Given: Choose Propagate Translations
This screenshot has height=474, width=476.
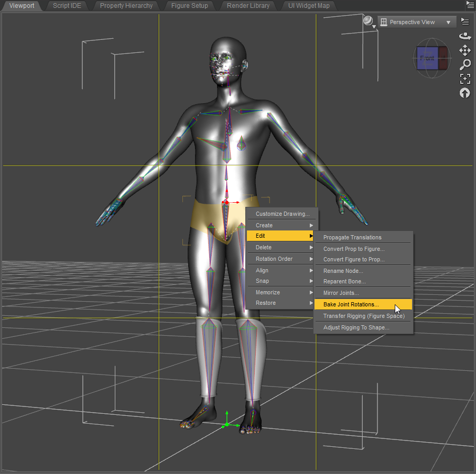Looking at the screenshot, I should pos(363,237).
